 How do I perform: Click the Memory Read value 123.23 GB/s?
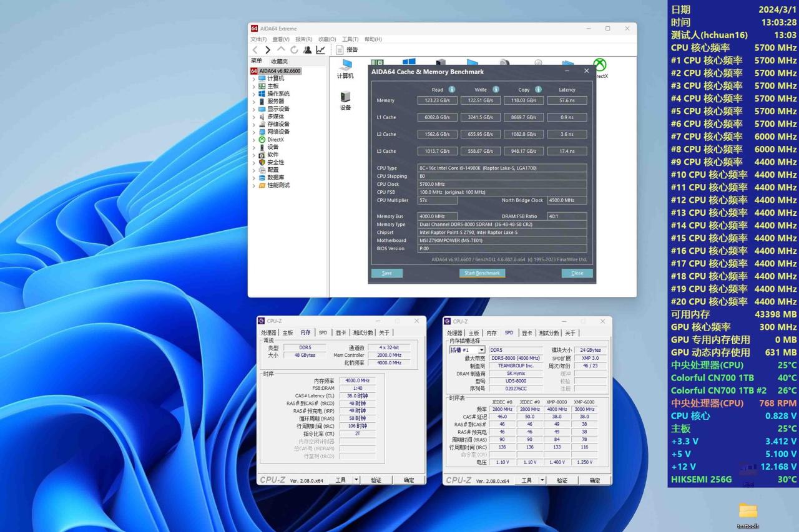click(x=437, y=100)
